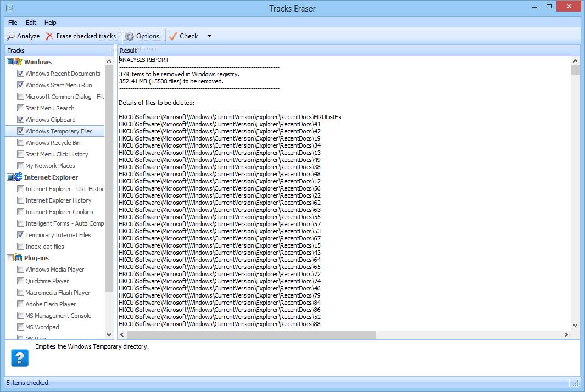This screenshot has width=585, height=392.
Task: Check Macromedia Flash Player box
Action: click(x=20, y=293)
